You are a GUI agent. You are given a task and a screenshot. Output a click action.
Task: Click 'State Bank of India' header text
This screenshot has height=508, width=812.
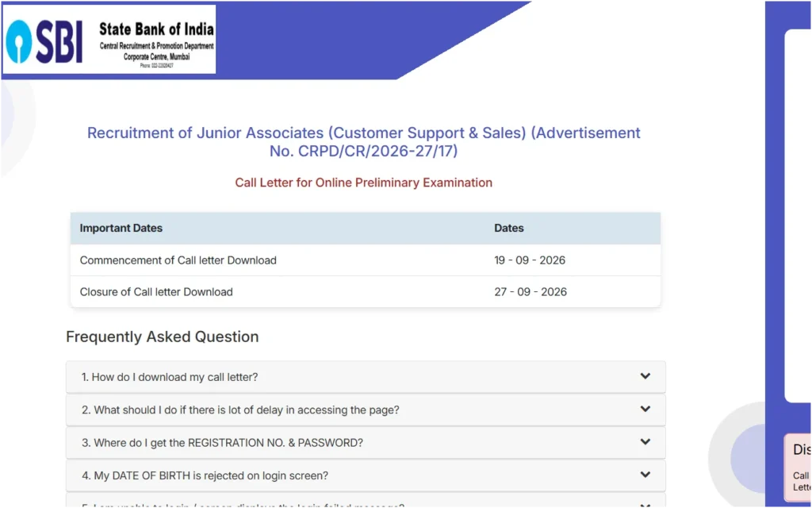point(156,29)
